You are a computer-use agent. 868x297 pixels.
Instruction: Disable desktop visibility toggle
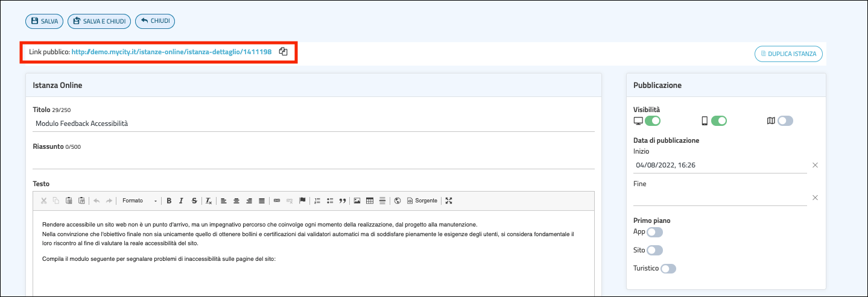tap(653, 121)
